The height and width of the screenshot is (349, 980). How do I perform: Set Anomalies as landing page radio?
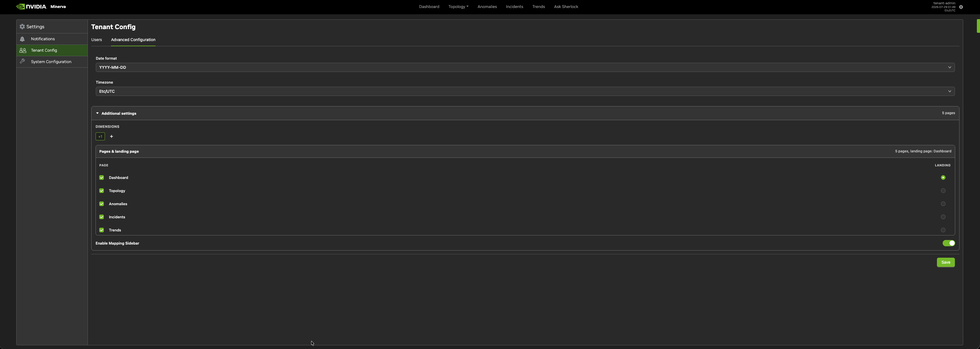[x=943, y=204]
